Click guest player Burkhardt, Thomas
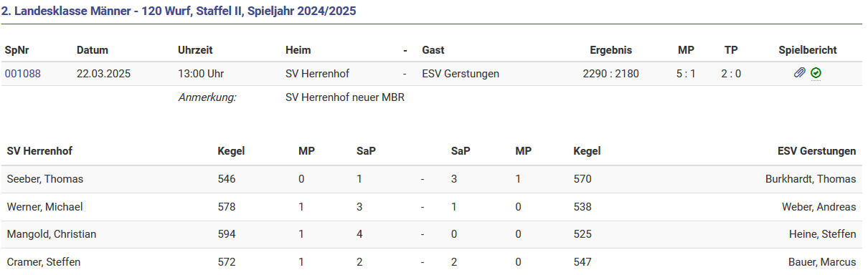Viewport: 868px width, 275px height. tap(811, 179)
